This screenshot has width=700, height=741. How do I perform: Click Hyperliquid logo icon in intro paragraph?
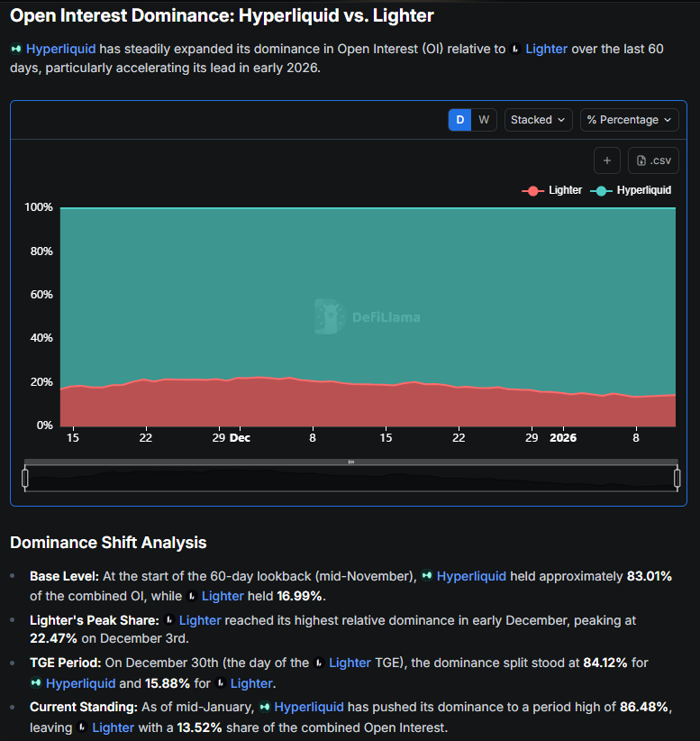16,49
